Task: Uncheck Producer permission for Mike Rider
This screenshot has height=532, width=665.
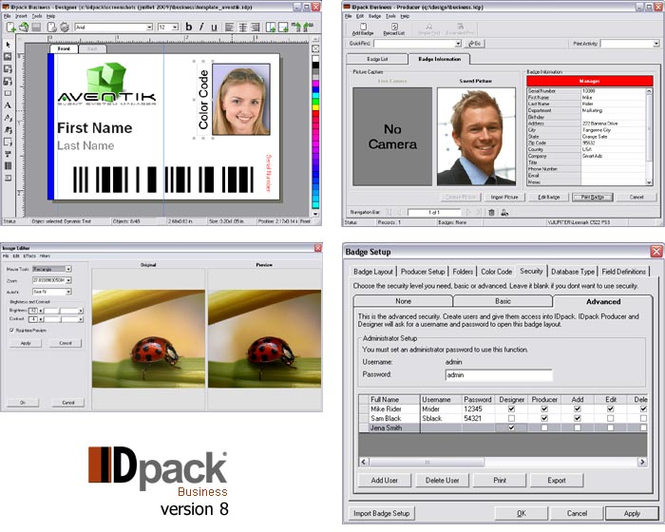Action: tap(545, 409)
